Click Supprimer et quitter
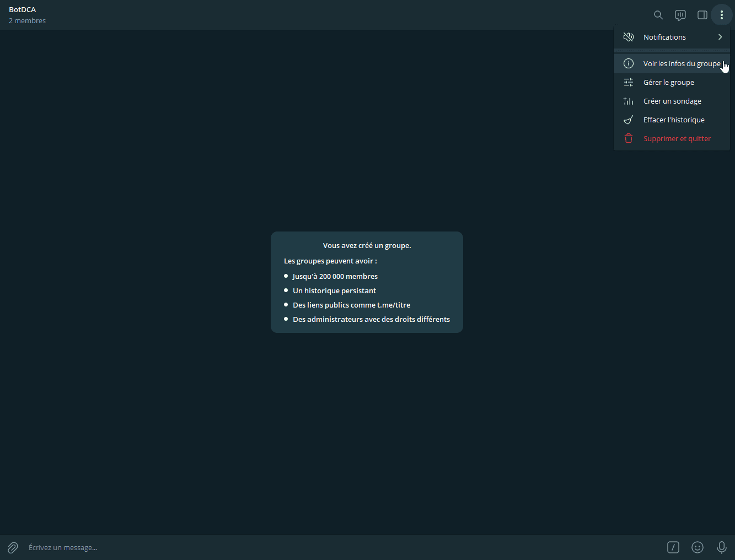735x560 pixels. click(677, 138)
